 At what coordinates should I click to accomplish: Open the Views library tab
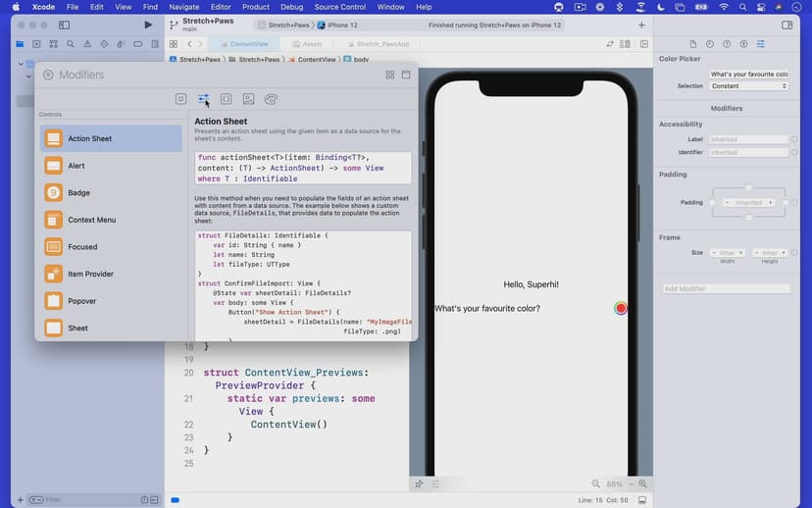(181, 99)
